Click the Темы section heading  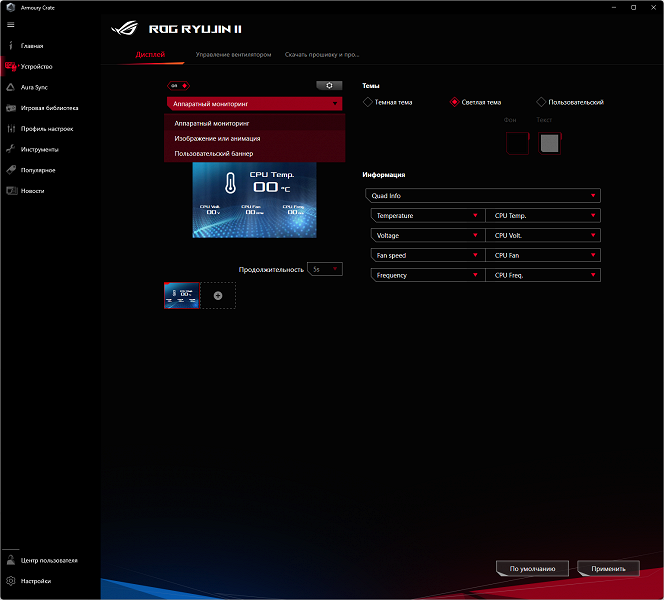click(371, 86)
